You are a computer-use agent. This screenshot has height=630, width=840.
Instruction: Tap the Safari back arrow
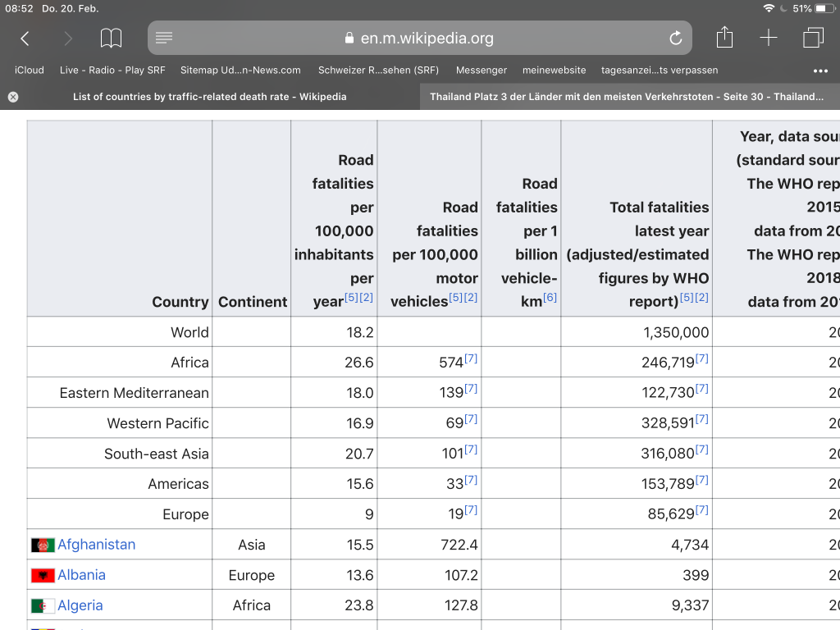[x=25, y=38]
